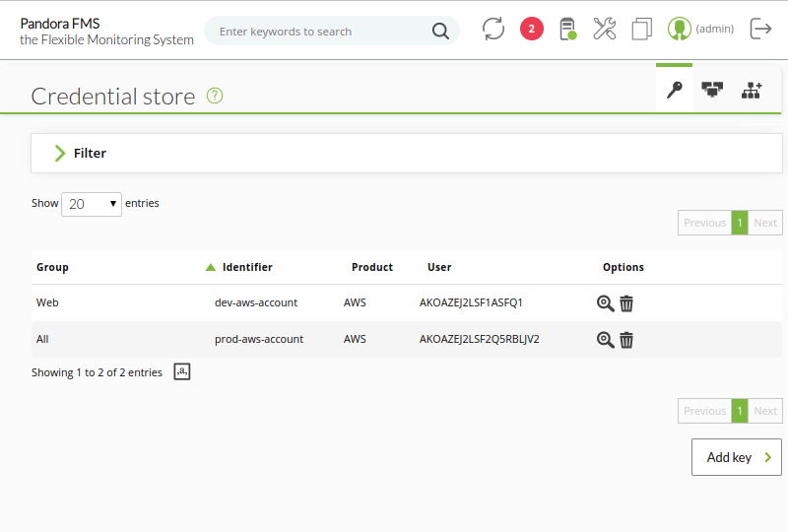
Task: Open Credential store help question mark icon
Action: [x=215, y=96]
